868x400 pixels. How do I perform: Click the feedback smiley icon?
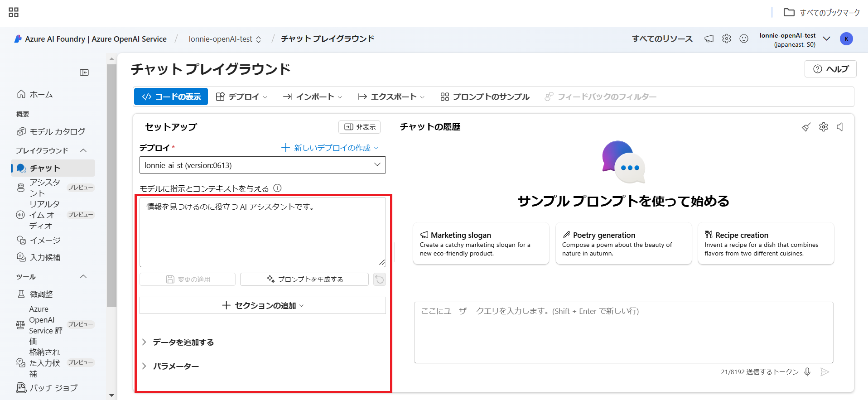click(744, 39)
